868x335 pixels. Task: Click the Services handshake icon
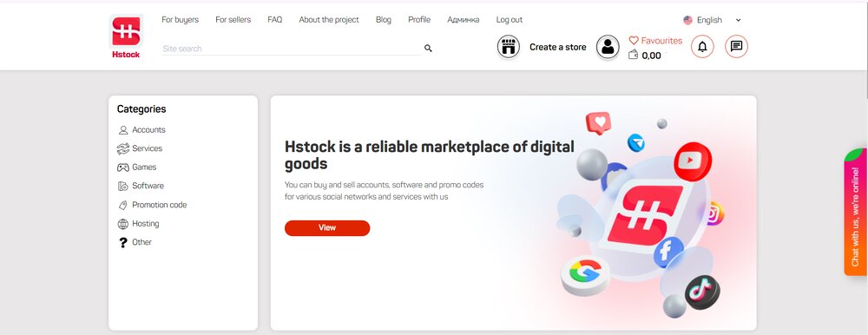click(x=123, y=149)
